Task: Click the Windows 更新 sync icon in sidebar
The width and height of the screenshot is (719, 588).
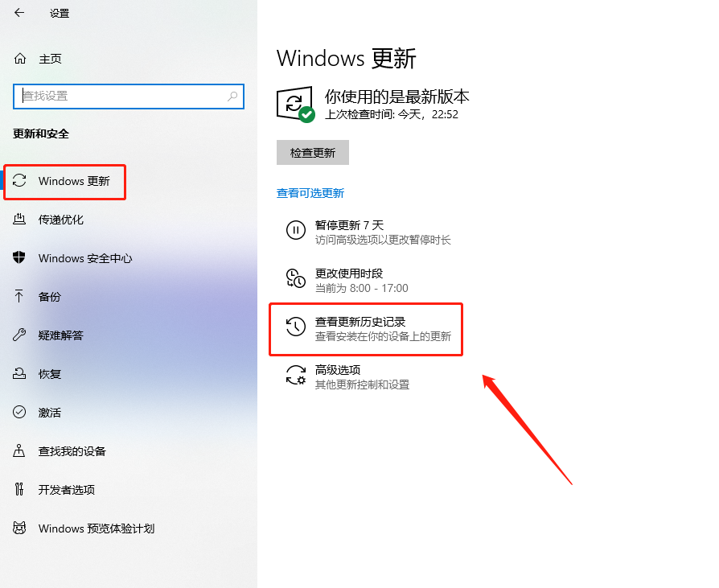Action: point(19,181)
